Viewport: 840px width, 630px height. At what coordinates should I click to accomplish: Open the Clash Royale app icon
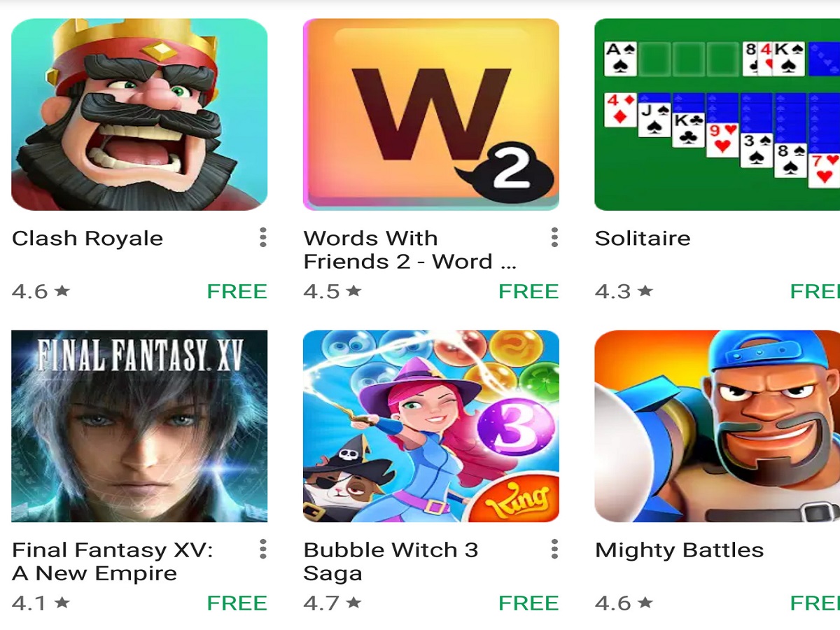tap(139, 114)
